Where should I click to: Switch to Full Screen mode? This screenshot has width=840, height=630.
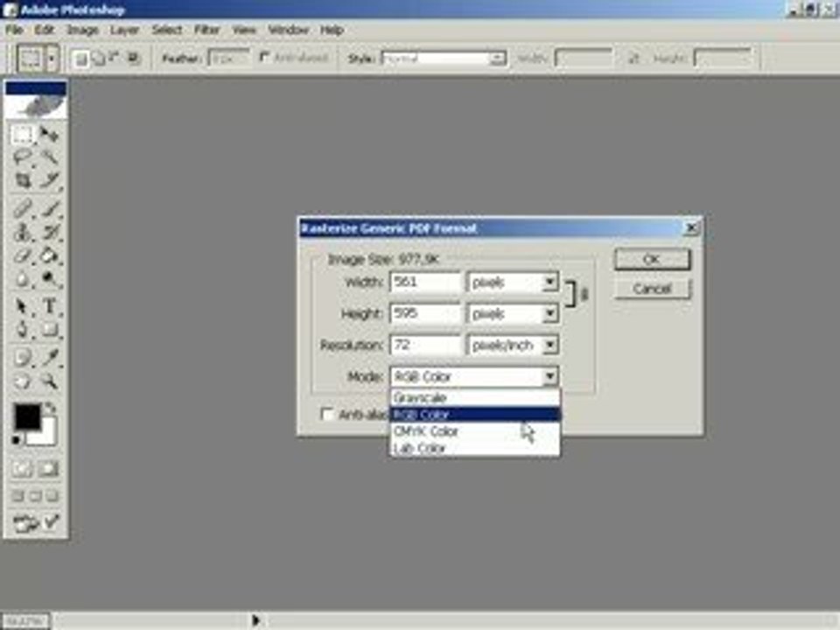52,496
